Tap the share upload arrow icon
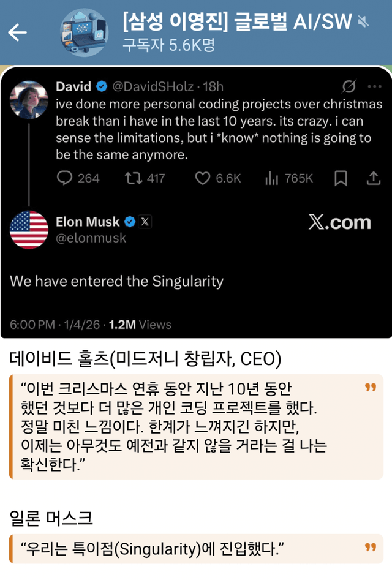This screenshot has height=580, width=392. [373, 178]
